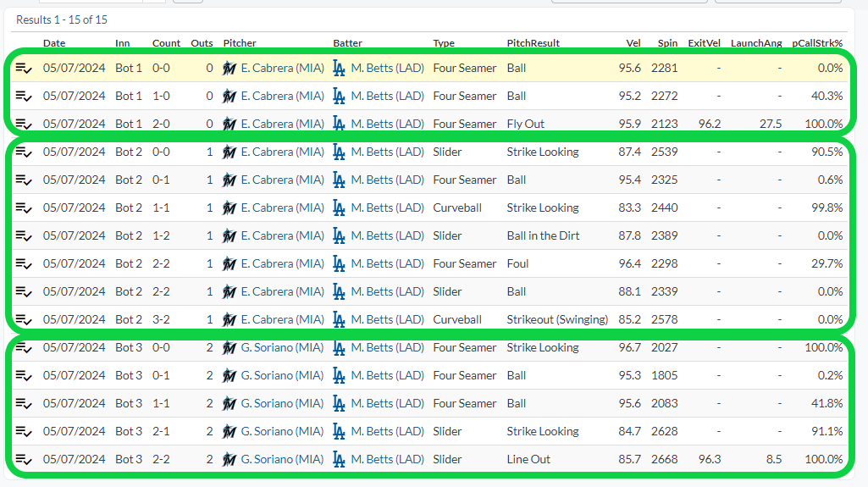Select the video icon on the Ball in the Dirt row
868x487 pixels.
(x=23, y=236)
